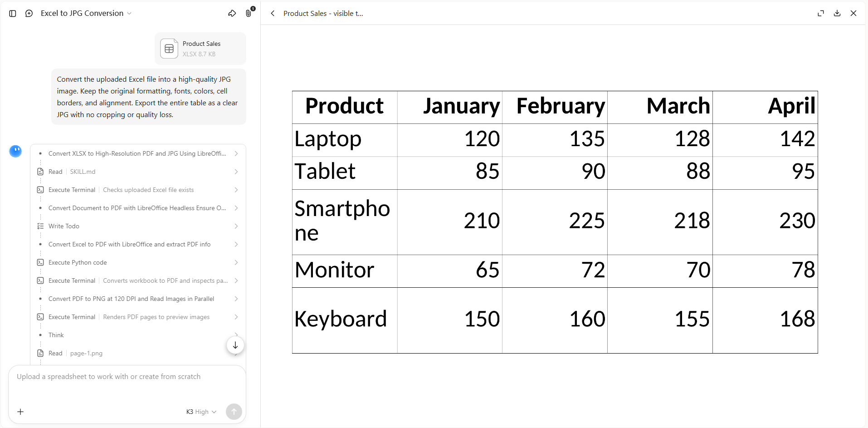This screenshot has height=428, width=868.
Task: Expand the Execute Python code step
Action: [138, 262]
